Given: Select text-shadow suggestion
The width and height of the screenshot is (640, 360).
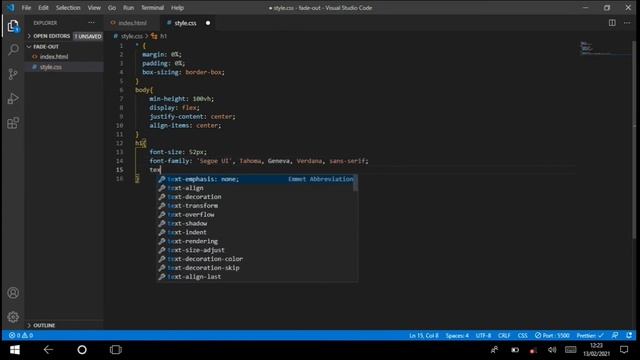Looking at the screenshot, I should [257, 223].
